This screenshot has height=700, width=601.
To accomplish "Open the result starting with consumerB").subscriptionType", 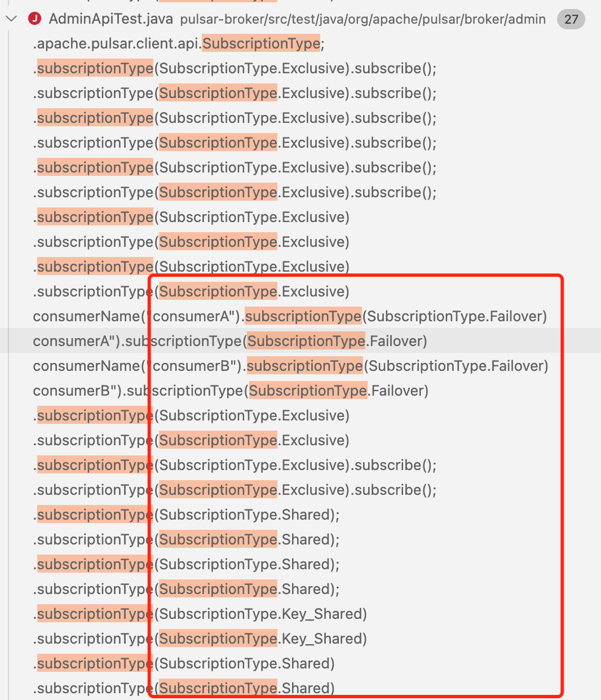I will (231, 391).
